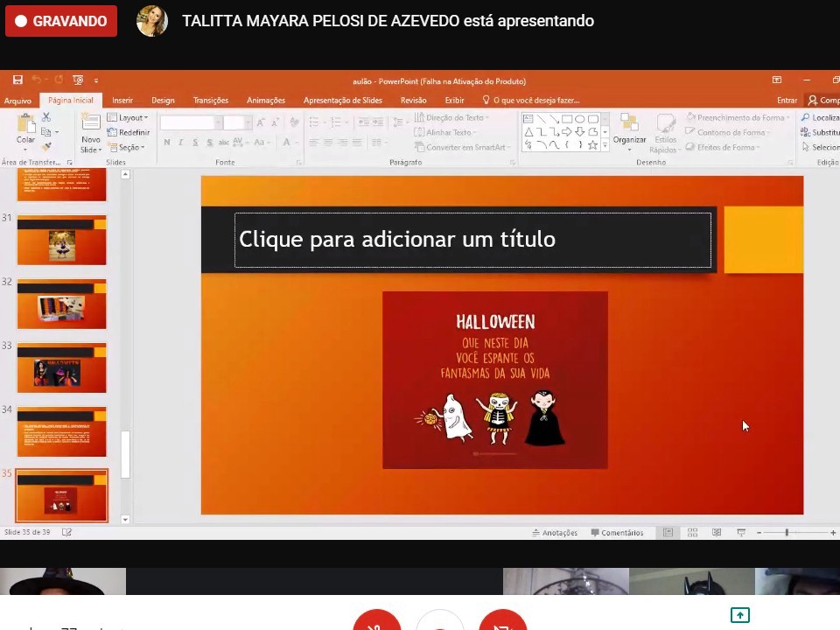
Task: Switch to Normal view icon in status bar
Action: (x=668, y=533)
